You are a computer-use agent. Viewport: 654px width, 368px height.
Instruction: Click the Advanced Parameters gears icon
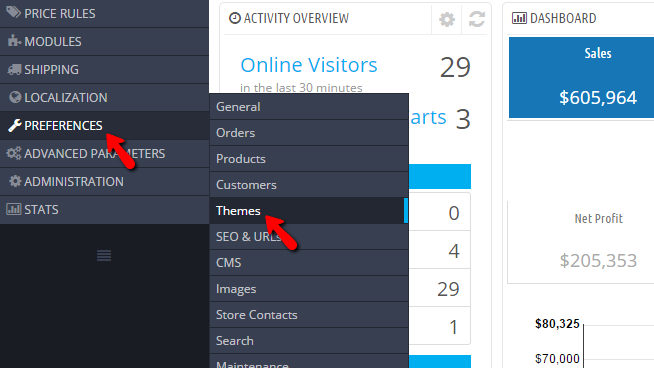point(14,153)
